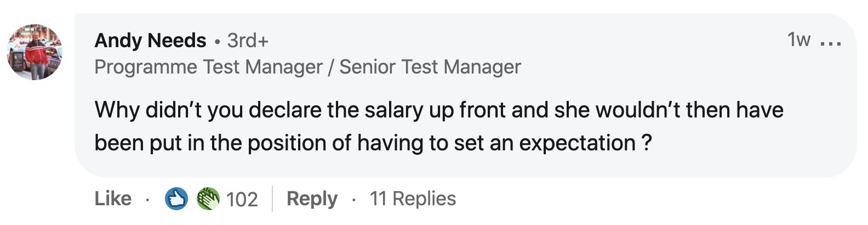The width and height of the screenshot is (868, 225).
Task: Click the "Programme Test Manager" headline text
Action: [208, 67]
